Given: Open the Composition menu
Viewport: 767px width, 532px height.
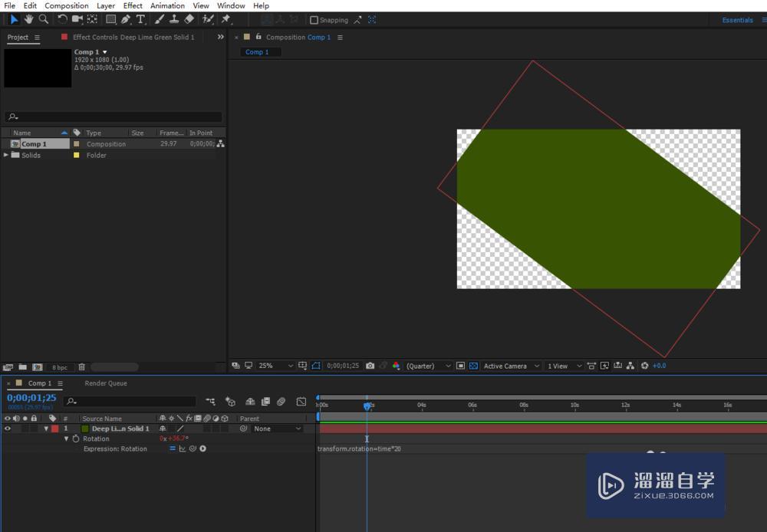Looking at the screenshot, I should tap(67, 6).
